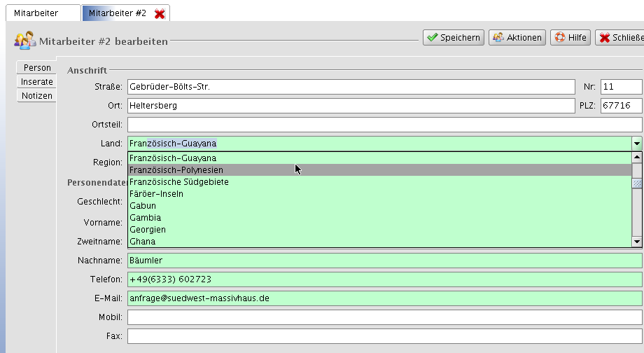Click the Straße input field
644x353 pixels.
pos(350,88)
